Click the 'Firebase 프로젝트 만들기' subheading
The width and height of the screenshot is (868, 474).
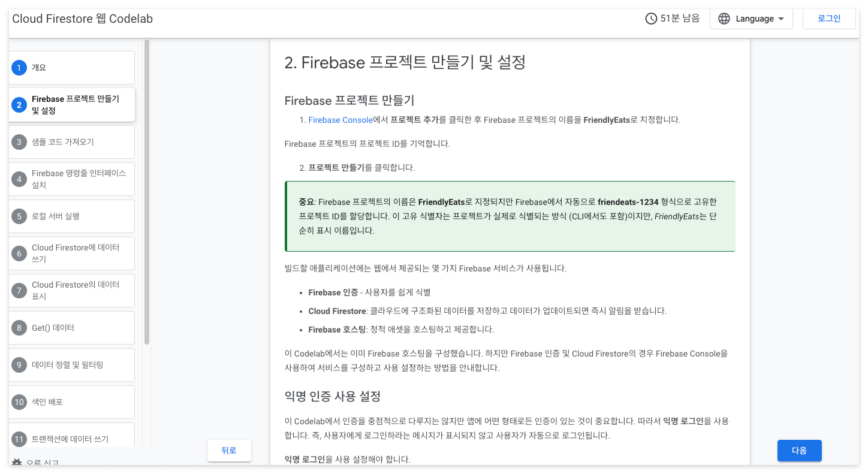349,99
